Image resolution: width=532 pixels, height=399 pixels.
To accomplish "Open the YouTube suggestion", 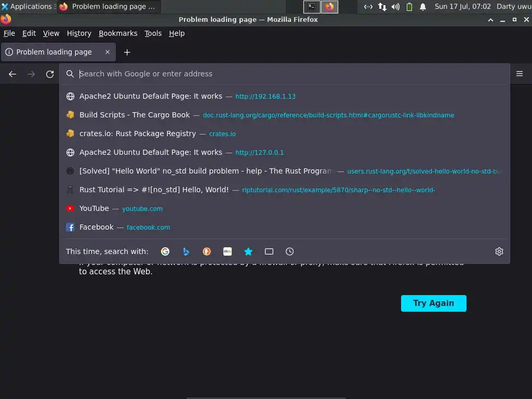I will click(284, 208).
